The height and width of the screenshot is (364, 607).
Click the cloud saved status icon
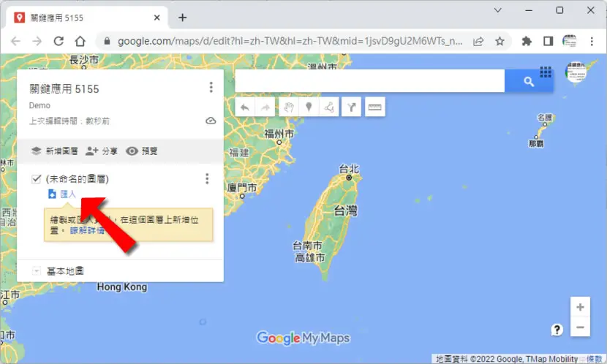point(211,121)
